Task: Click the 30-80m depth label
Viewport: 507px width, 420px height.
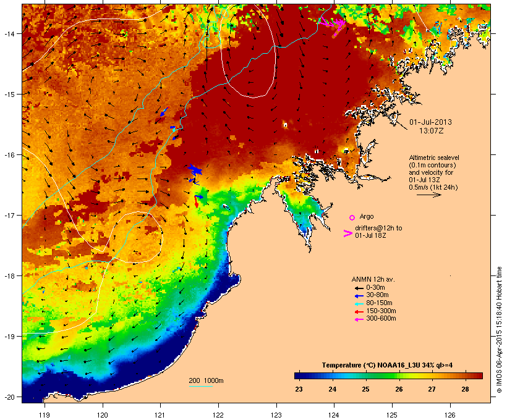Action: pos(377,295)
